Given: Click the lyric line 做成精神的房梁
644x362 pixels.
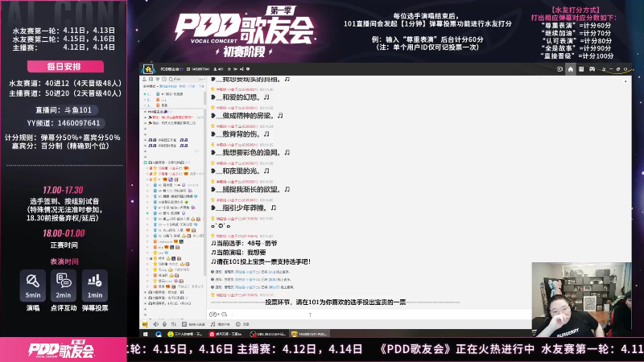Looking at the screenshot, I should [247, 116].
